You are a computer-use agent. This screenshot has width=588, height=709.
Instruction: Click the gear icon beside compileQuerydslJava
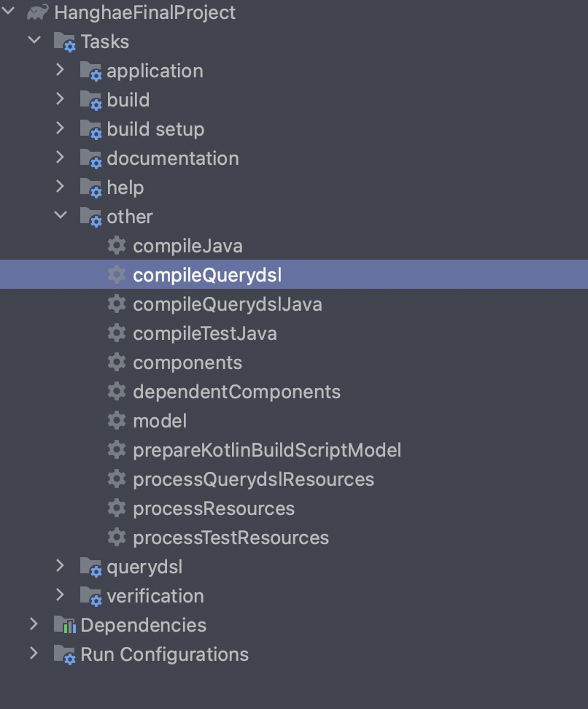[x=117, y=304]
